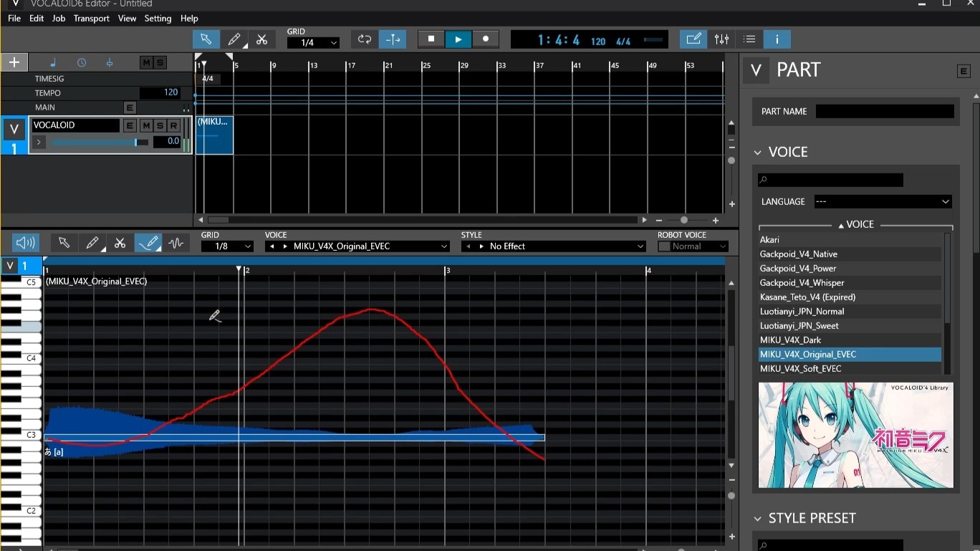Select Akari voice in list
Image resolution: width=980 pixels, height=551 pixels.
pos(850,240)
